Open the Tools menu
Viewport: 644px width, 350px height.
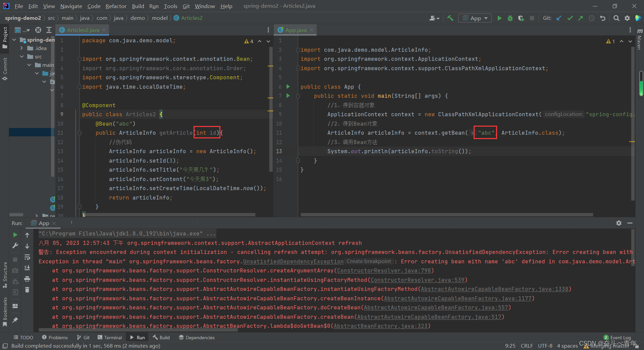tap(170, 6)
